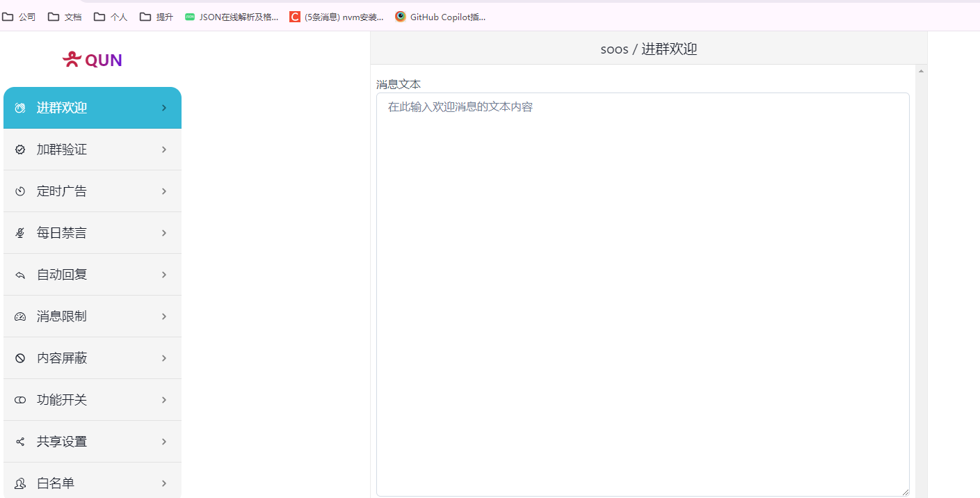Click the block icon next to 内容屏蔽
Viewport: 980px width, 498px height.
(19, 358)
